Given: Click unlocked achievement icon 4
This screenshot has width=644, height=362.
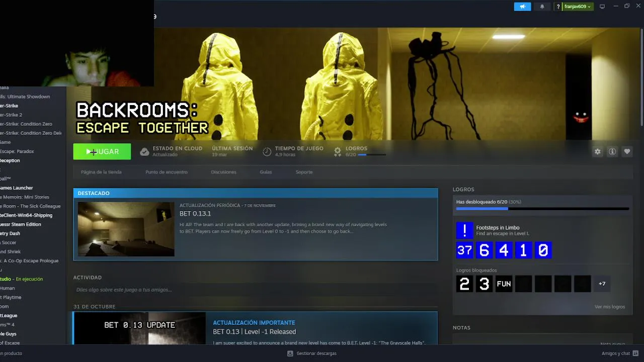Looking at the screenshot, I should (504, 250).
